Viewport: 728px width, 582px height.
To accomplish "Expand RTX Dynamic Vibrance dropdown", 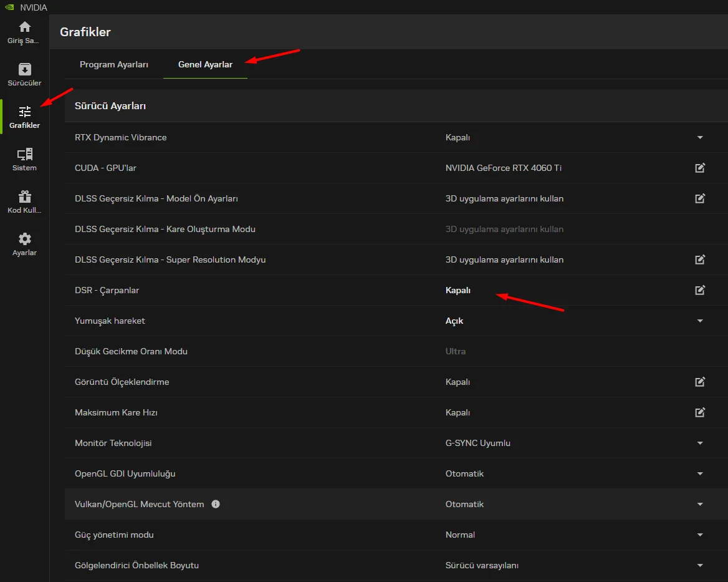I will 700,137.
